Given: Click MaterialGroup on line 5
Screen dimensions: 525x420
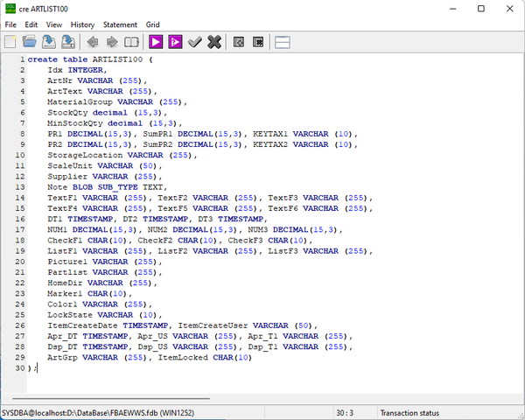Looking at the screenshot, I should (x=80, y=101).
